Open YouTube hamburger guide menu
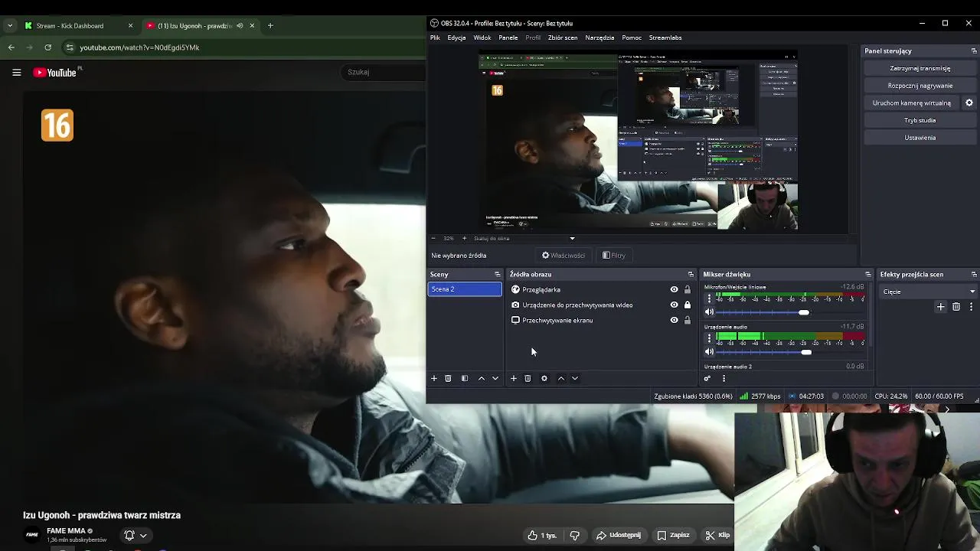Screen dimensions: 980x551 pyautogui.click(x=16, y=72)
